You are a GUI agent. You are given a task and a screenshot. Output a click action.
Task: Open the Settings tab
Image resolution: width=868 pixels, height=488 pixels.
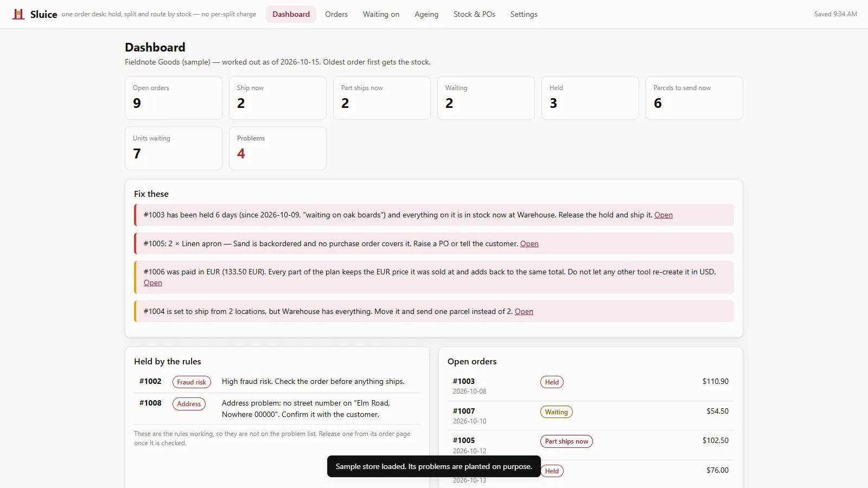pos(524,14)
